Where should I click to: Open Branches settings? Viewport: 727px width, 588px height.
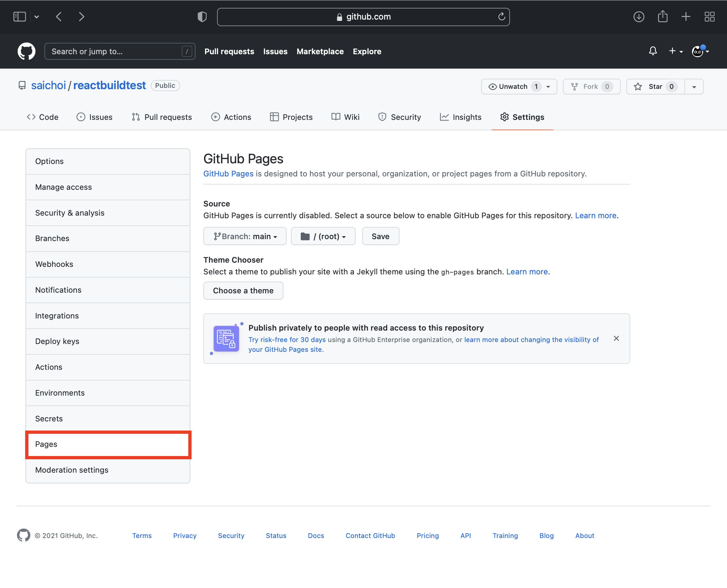108,238
